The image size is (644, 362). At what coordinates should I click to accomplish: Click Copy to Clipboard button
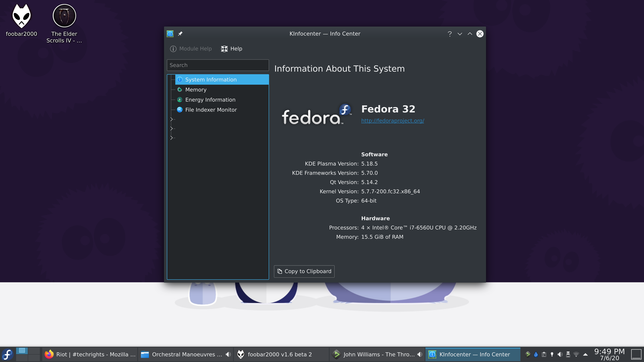(x=304, y=271)
